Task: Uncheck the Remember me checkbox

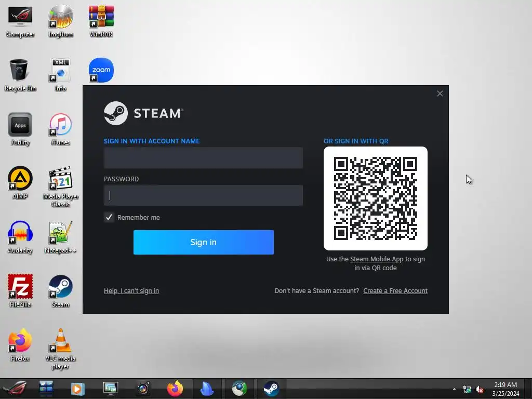Action: [109, 217]
